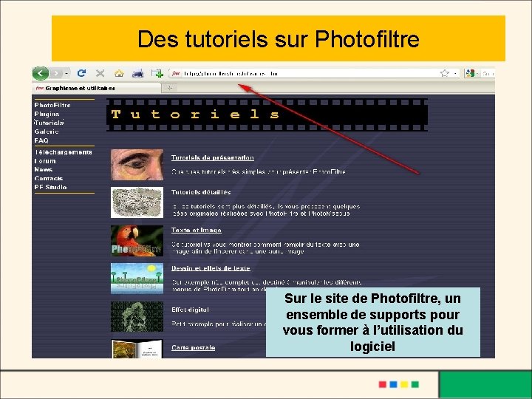Click the stop loading X icon

point(100,73)
